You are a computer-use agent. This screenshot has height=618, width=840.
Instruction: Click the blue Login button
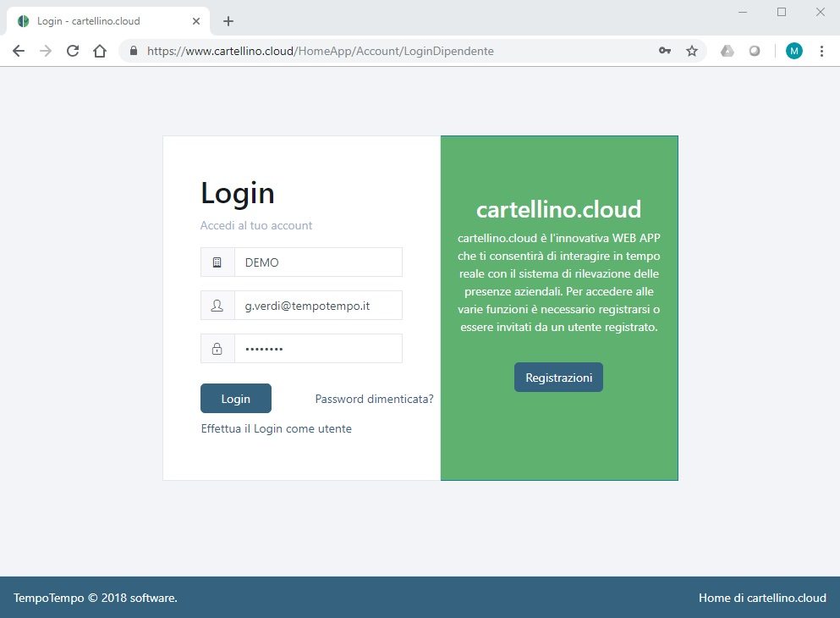click(x=236, y=398)
